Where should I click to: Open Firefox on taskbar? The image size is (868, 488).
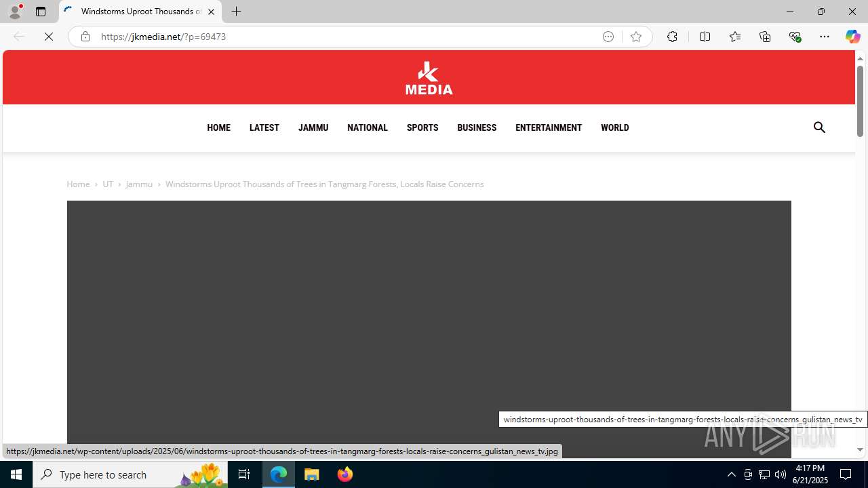[x=345, y=474]
